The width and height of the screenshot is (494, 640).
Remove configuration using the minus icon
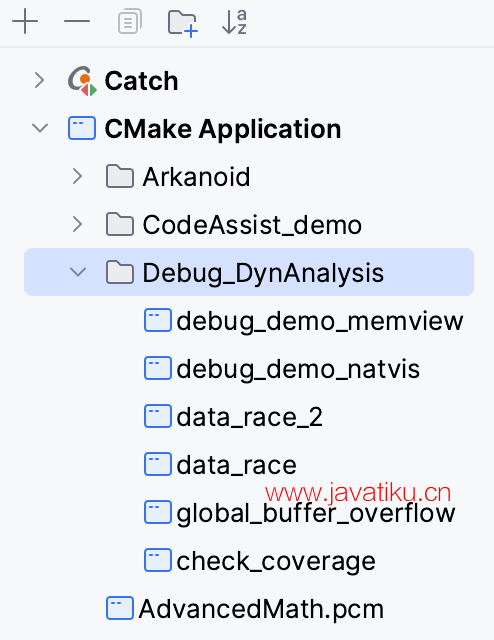point(77,21)
